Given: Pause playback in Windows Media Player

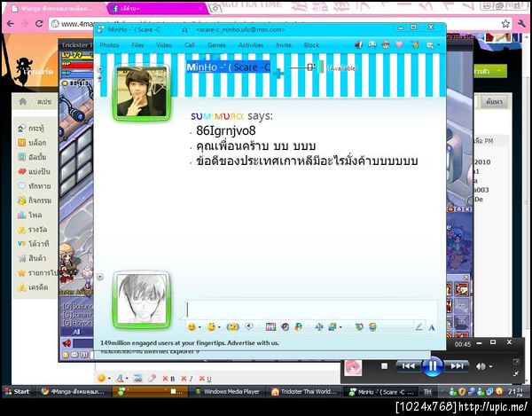Looking at the screenshot, I should pos(432,366).
